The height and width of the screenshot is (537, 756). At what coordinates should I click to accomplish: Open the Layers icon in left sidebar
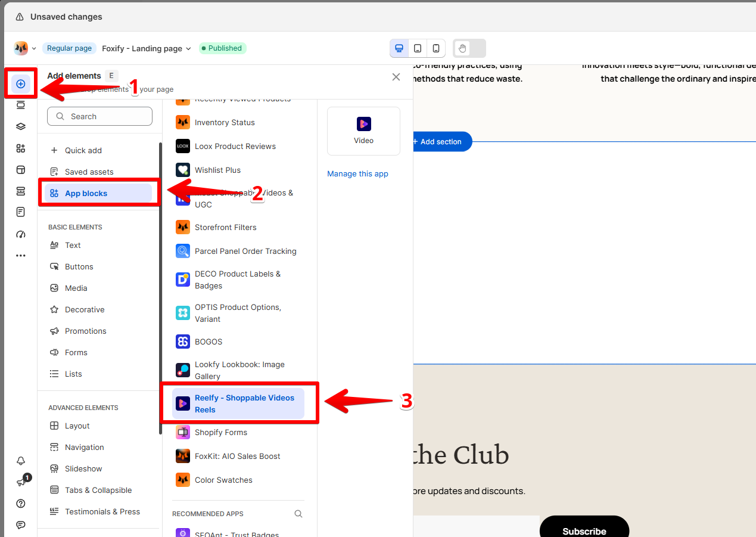(x=21, y=127)
